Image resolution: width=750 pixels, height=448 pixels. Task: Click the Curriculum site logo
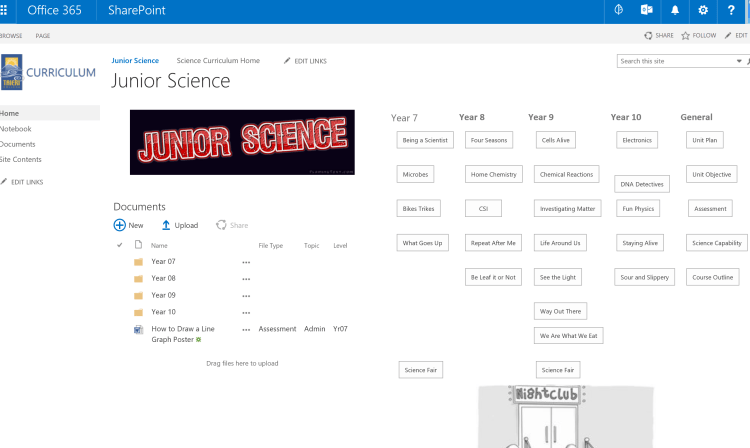(x=13, y=72)
